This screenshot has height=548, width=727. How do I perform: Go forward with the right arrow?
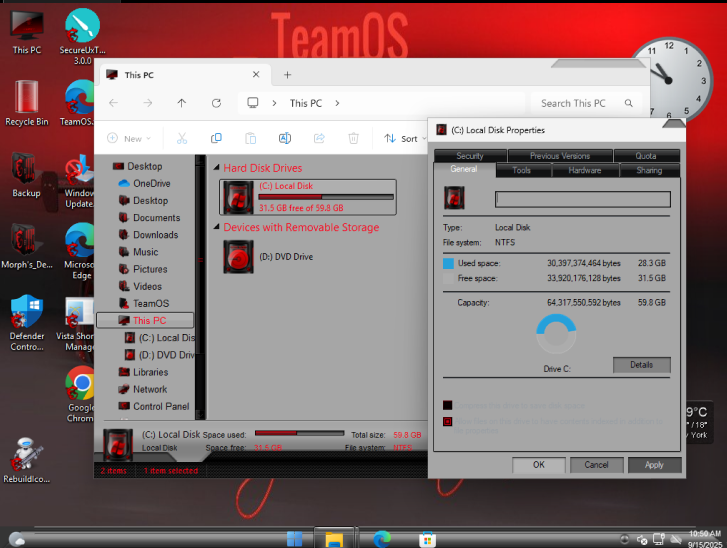(147, 103)
